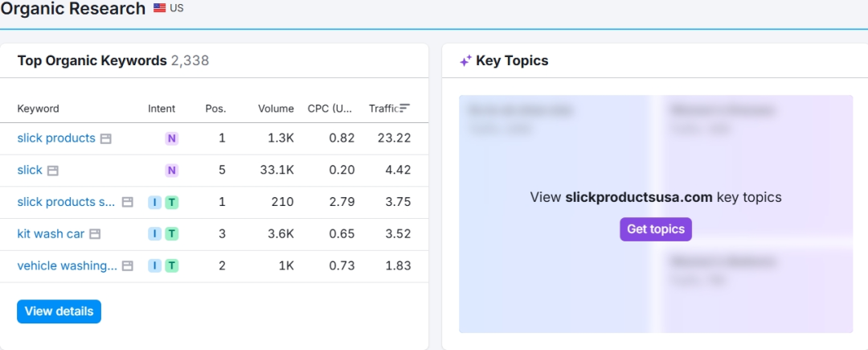Open the slick keyword link

(x=30, y=170)
